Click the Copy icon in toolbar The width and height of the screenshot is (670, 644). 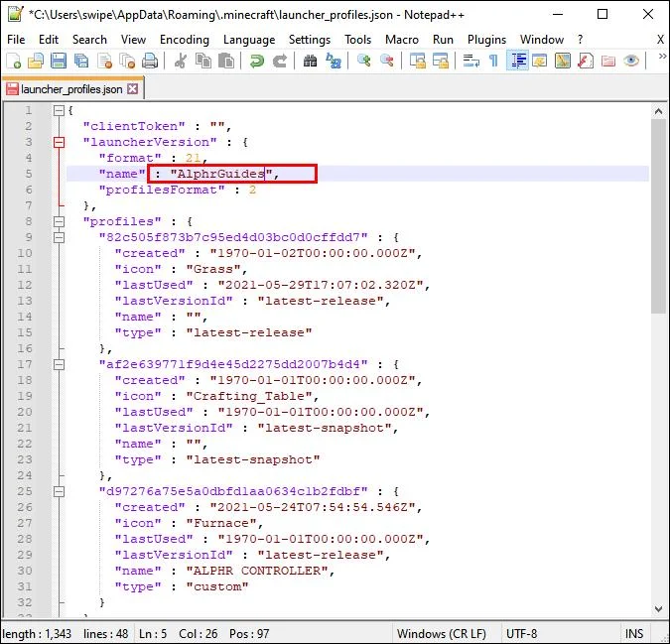202,61
